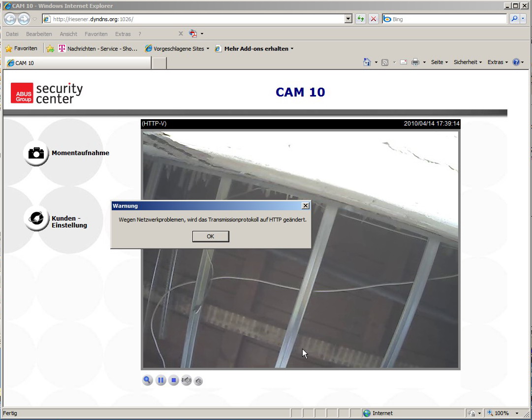Open the 100% zoom level control

[503, 413]
